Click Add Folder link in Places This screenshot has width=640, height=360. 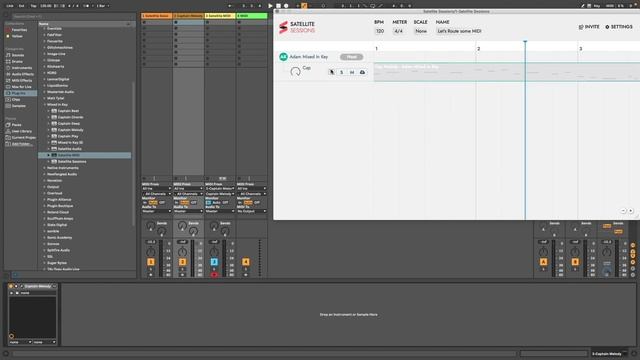[x=21, y=144]
